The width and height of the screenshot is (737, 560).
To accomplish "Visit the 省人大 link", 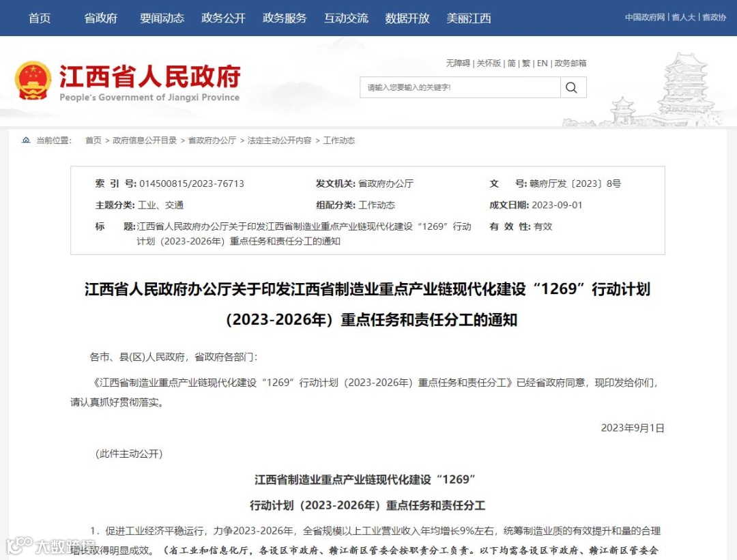I will [x=683, y=17].
